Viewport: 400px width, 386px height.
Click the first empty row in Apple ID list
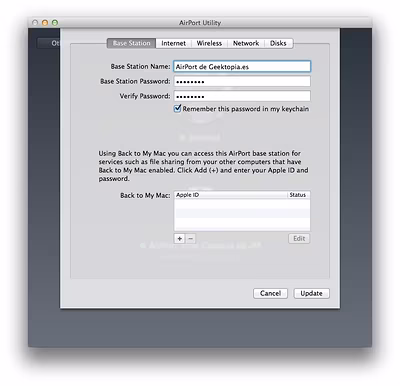[x=242, y=204]
